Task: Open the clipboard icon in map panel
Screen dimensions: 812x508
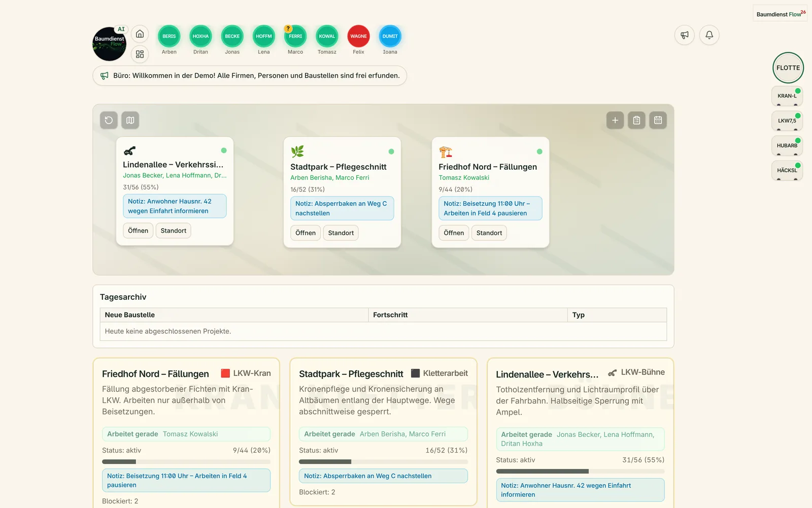Action: tap(636, 120)
